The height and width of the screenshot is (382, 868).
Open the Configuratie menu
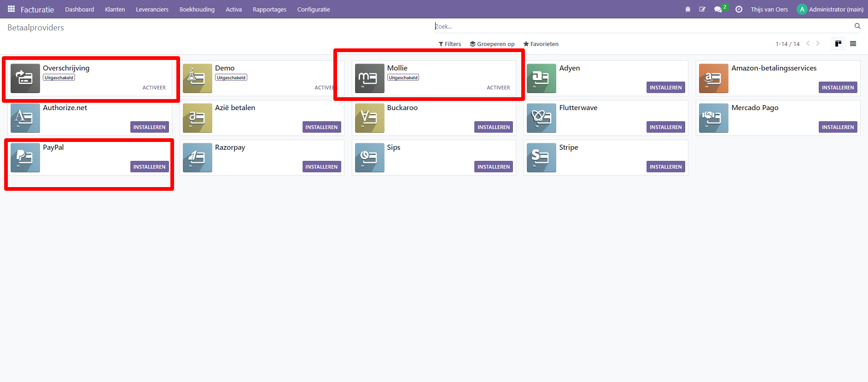[x=313, y=9]
